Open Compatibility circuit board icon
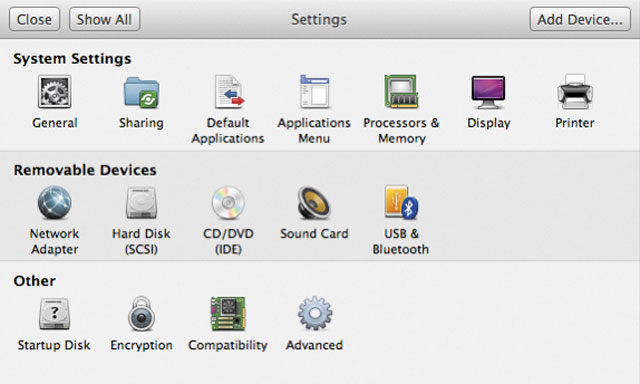 (x=228, y=313)
